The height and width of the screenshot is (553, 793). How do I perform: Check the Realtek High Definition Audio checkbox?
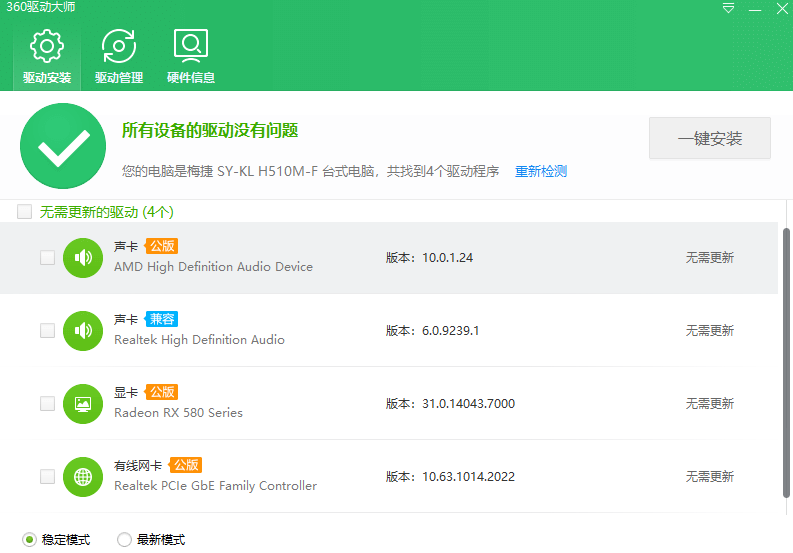tap(48, 330)
